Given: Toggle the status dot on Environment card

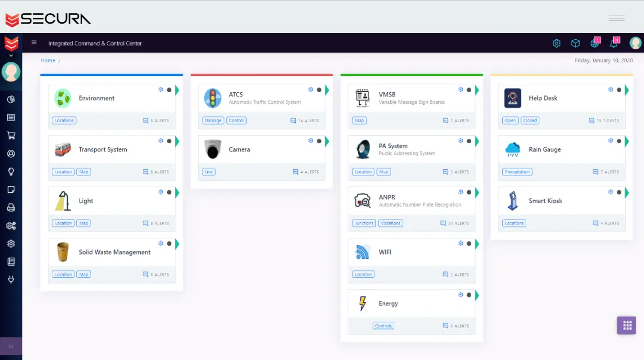Looking at the screenshot, I should (x=169, y=90).
